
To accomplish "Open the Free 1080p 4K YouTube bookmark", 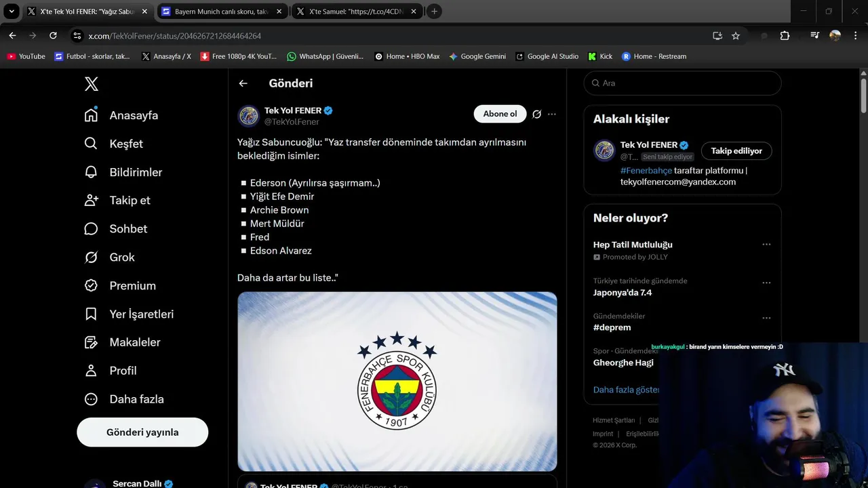I will [x=239, y=56].
